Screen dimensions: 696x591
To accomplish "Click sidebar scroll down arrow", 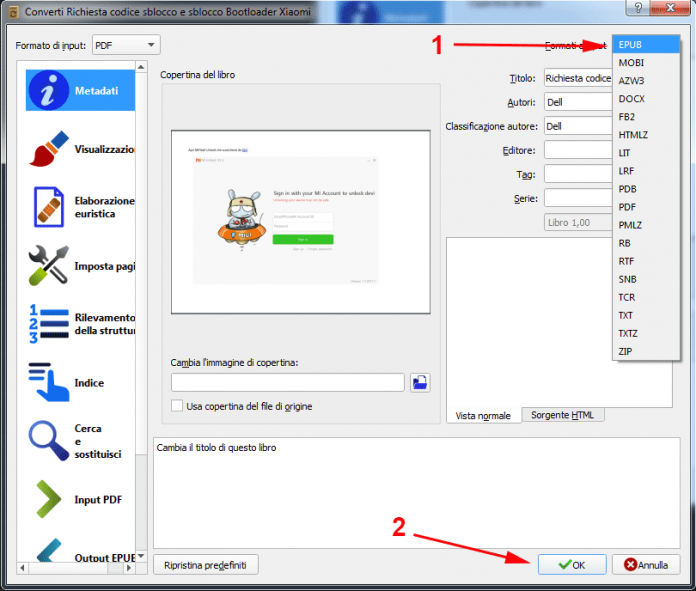I will tap(141, 555).
